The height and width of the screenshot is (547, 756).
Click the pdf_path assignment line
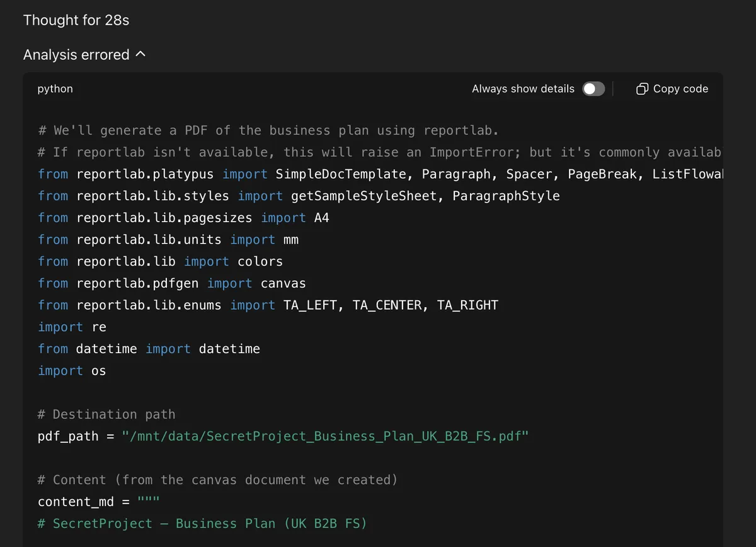click(x=283, y=436)
